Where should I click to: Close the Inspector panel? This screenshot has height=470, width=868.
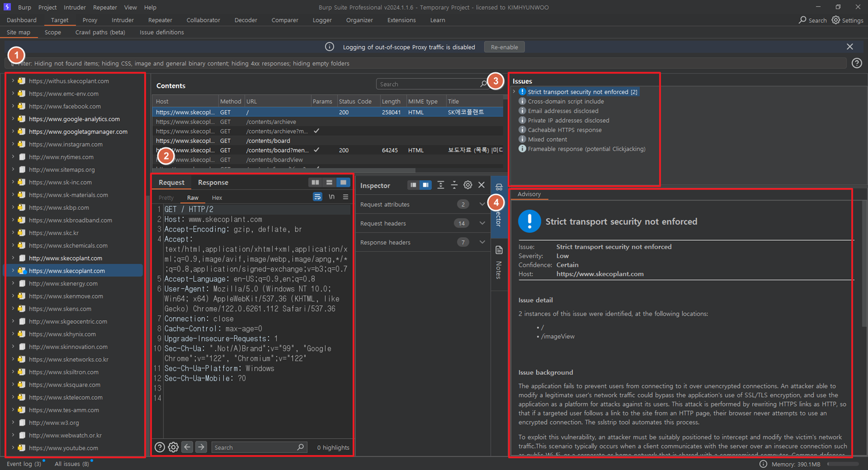tap(482, 185)
